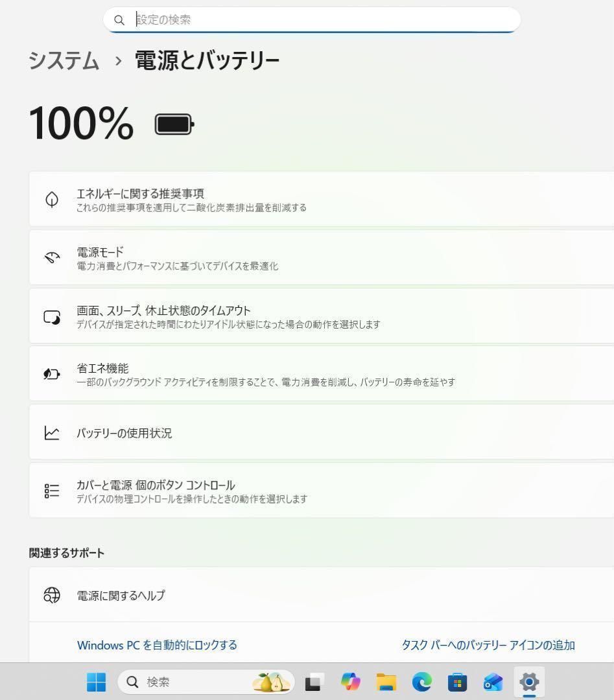Click the leaf icon for energy recommendations
The image size is (614, 700).
(x=52, y=200)
